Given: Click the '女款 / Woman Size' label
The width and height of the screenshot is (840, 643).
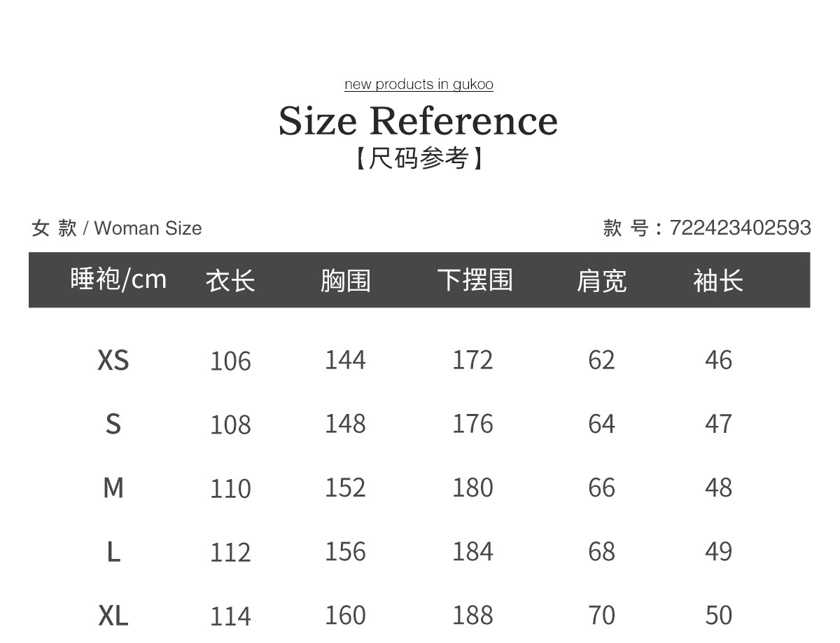Looking at the screenshot, I should pyautogui.click(x=117, y=228).
